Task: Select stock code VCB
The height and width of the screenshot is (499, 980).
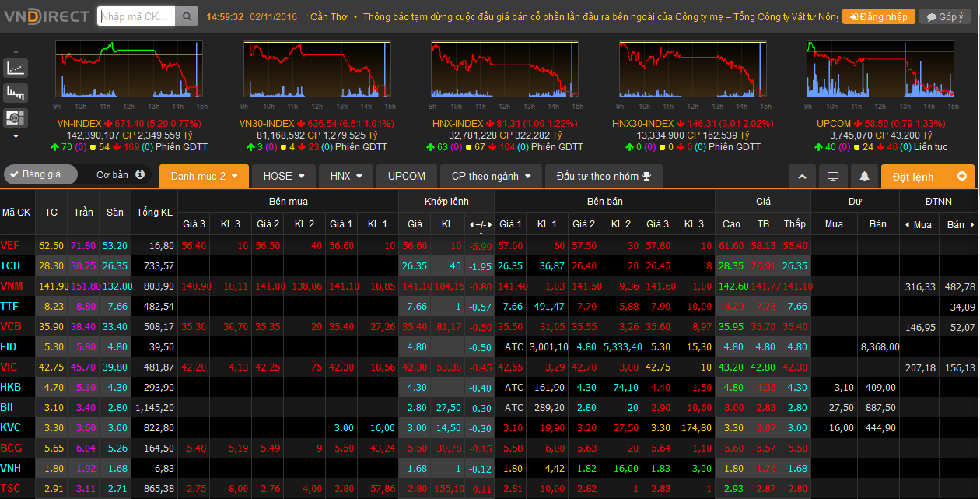Action: [11, 326]
